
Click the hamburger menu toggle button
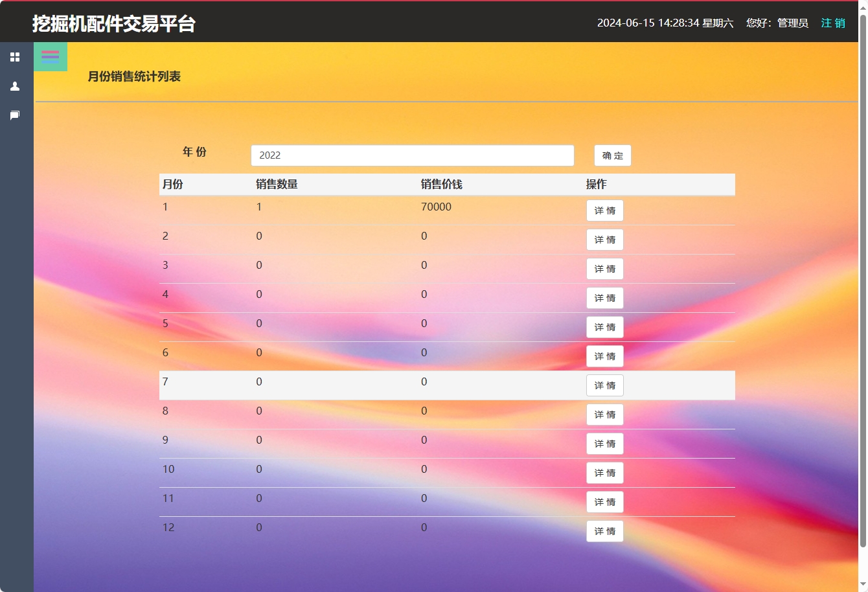[x=50, y=56]
